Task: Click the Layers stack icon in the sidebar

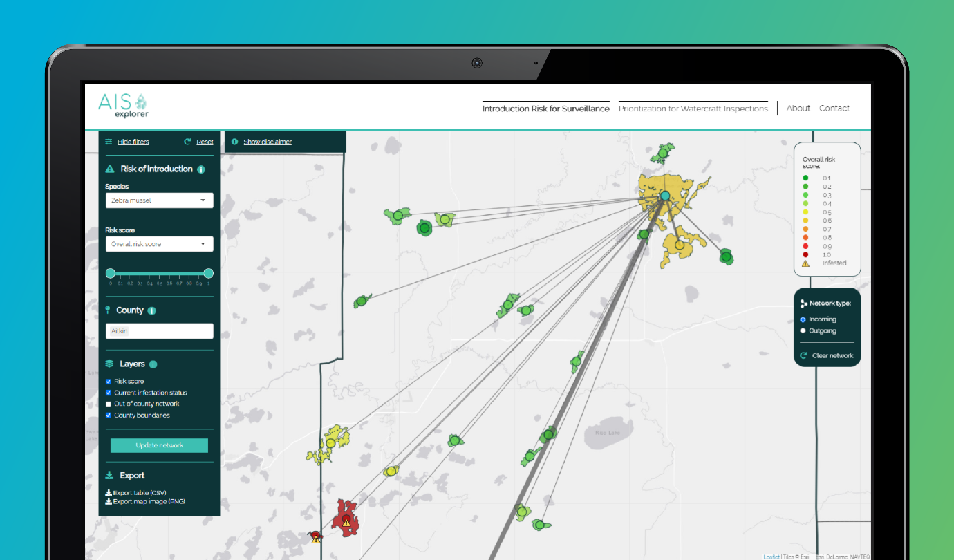Action: click(109, 364)
